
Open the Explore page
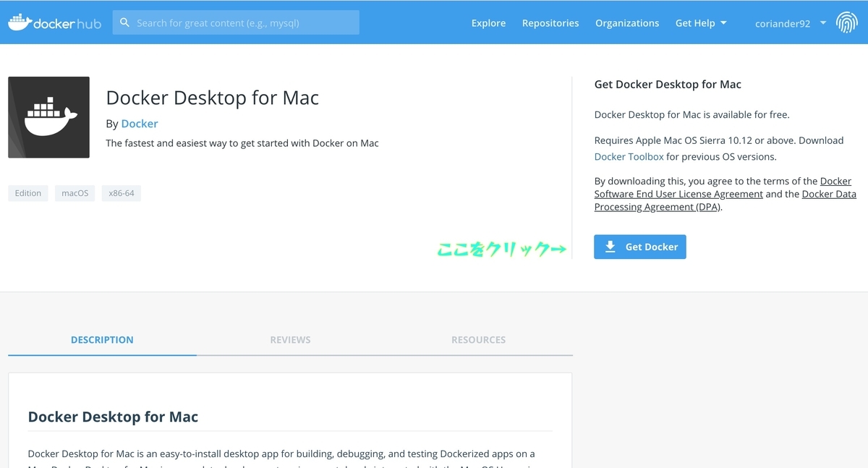pyautogui.click(x=488, y=23)
